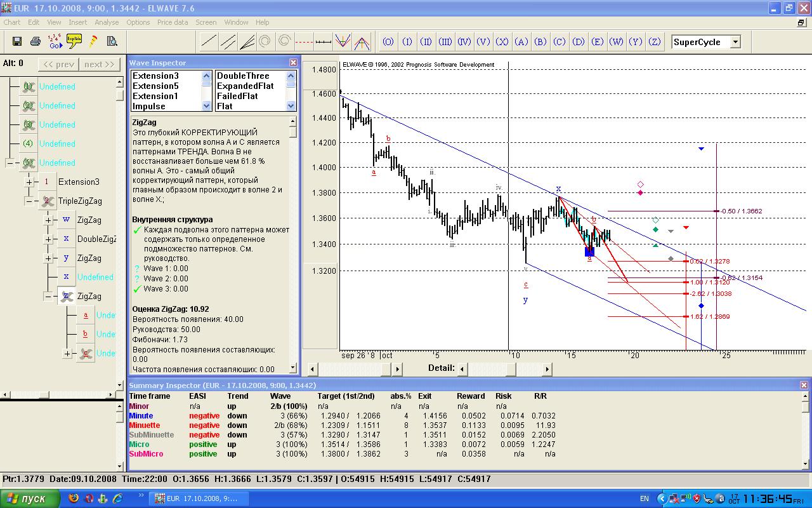The height and width of the screenshot is (508, 812).
Task: Insert the (X) wave label
Action: tap(502, 42)
